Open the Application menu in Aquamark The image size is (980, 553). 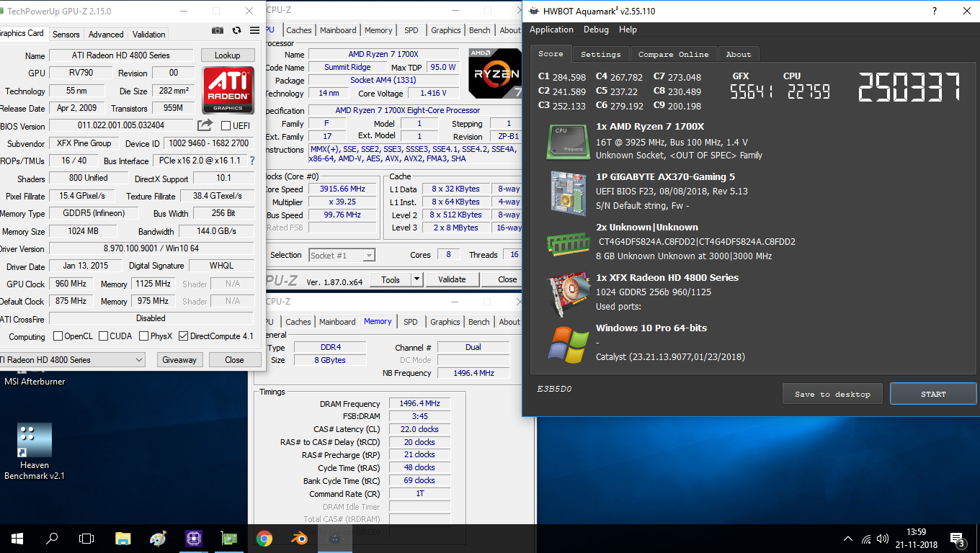click(x=551, y=30)
